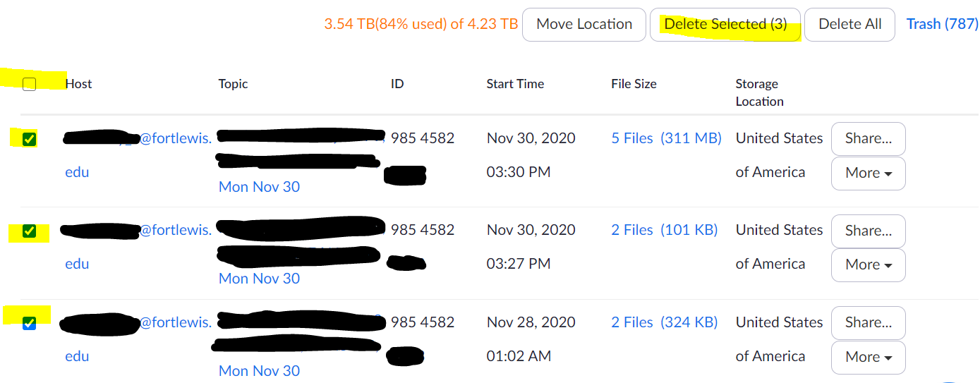This screenshot has height=383, width=980.
Task: Expand More menu for 101 KB recording
Action: click(x=868, y=265)
